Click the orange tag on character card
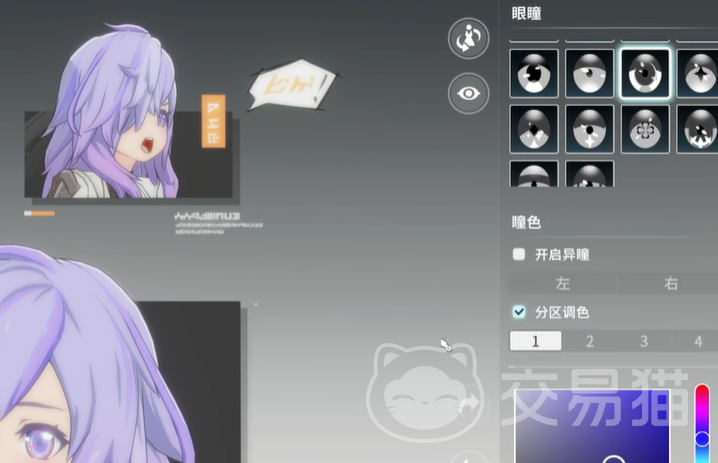 [213, 121]
